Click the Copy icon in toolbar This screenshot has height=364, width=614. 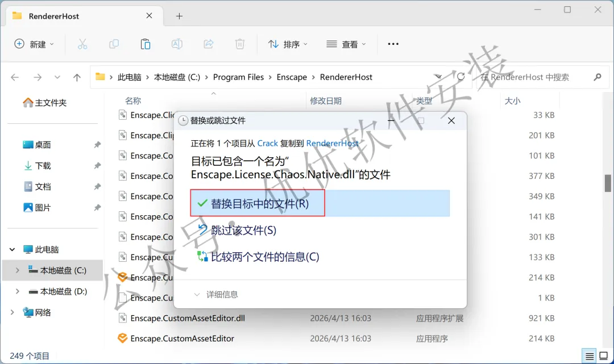(x=114, y=44)
